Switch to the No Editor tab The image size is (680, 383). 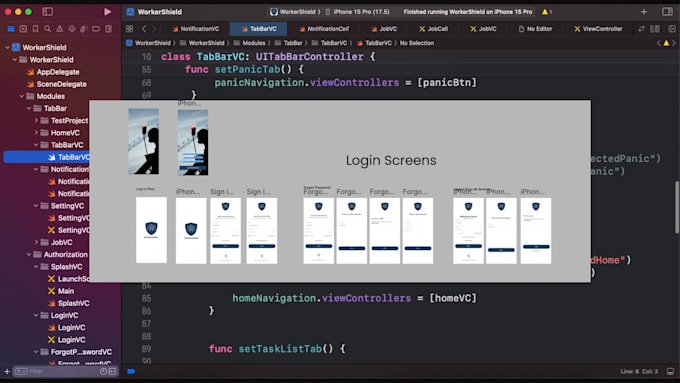tap(535, 29)
